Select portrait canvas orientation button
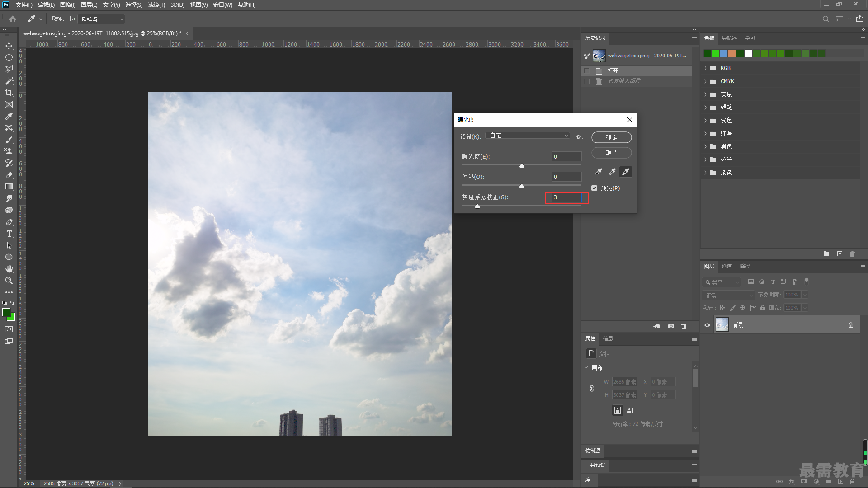Viewport: 868px width, 488px height. tap(618, 410)
